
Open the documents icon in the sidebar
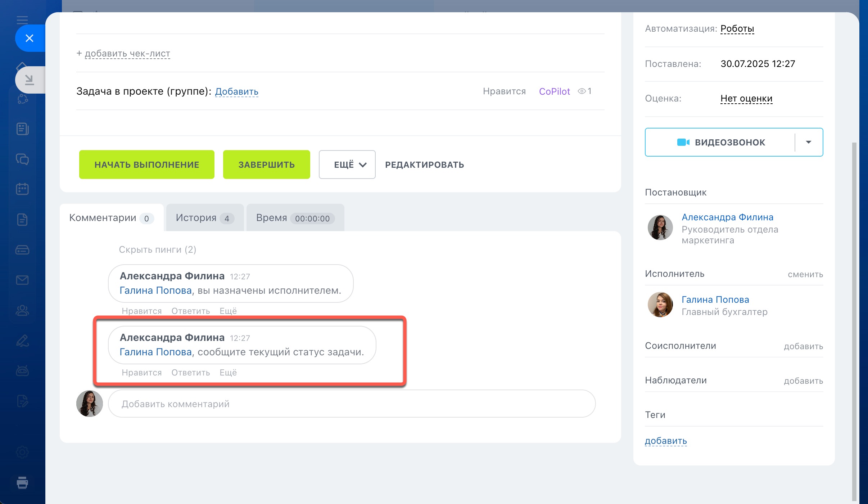click(22, 219)
